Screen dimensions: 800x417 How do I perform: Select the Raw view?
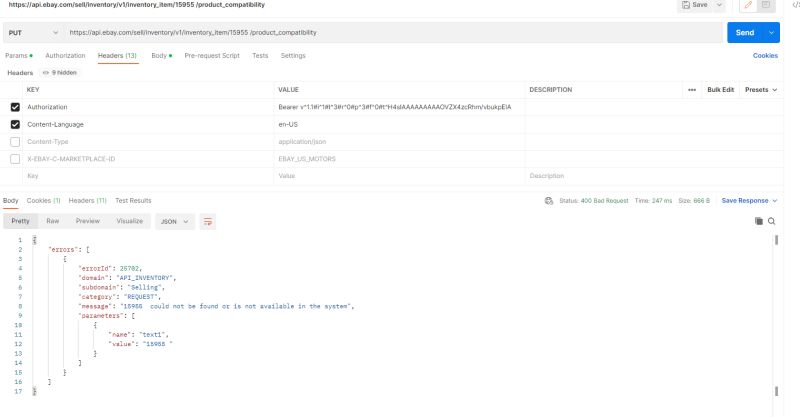click(53, 221)
